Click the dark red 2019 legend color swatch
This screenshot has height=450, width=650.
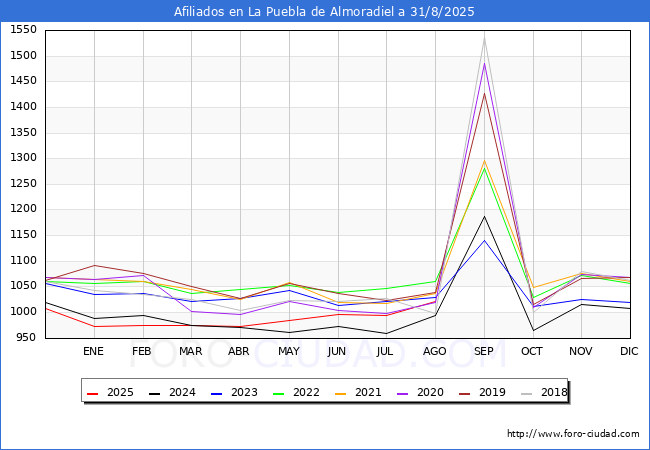pos(464,393)
